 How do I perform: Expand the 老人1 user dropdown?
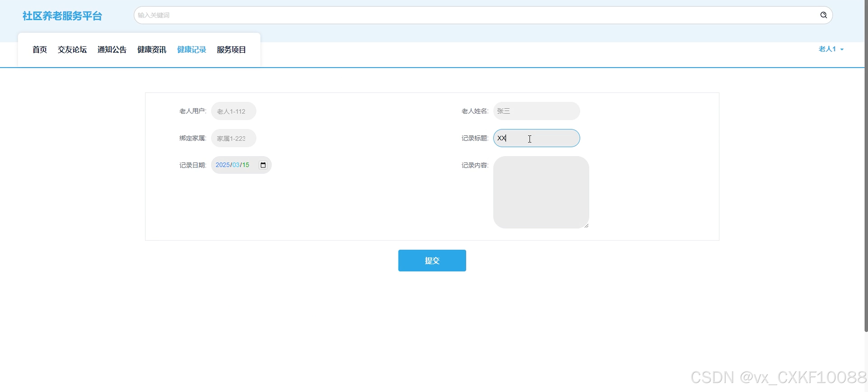(831, 49)
